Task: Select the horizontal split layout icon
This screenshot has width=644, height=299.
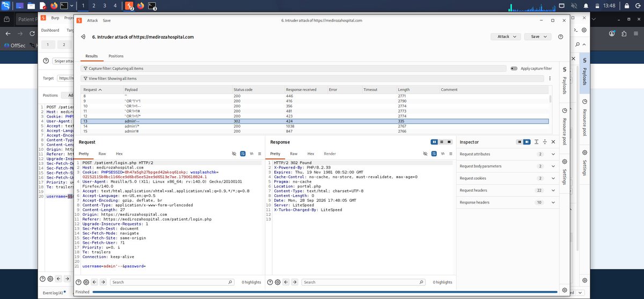Action: [x=442, y=142]
